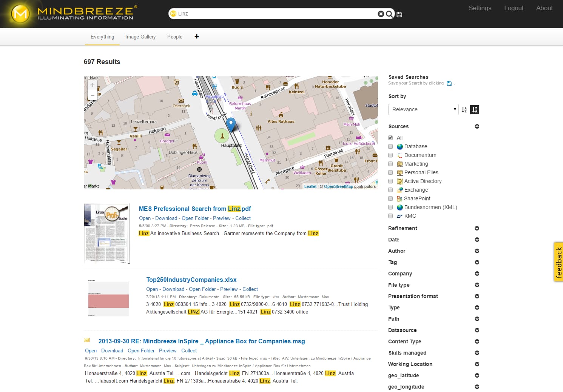Check the SharePoint source checkbox
The width and height of the screenshot is (563, 392).
(390, 198)
